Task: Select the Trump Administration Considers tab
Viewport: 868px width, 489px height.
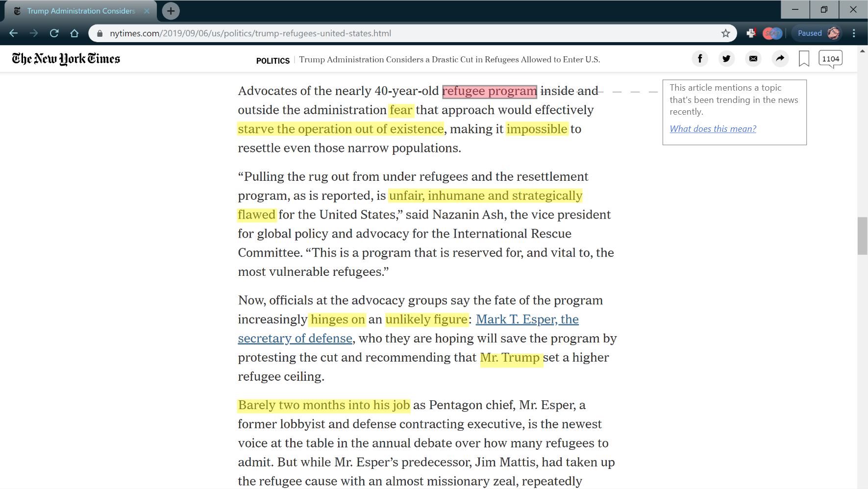Action: tap(81, 11)
